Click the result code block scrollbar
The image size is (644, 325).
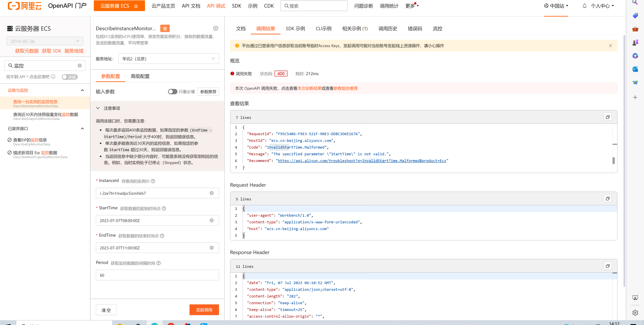tap(614, 160)
